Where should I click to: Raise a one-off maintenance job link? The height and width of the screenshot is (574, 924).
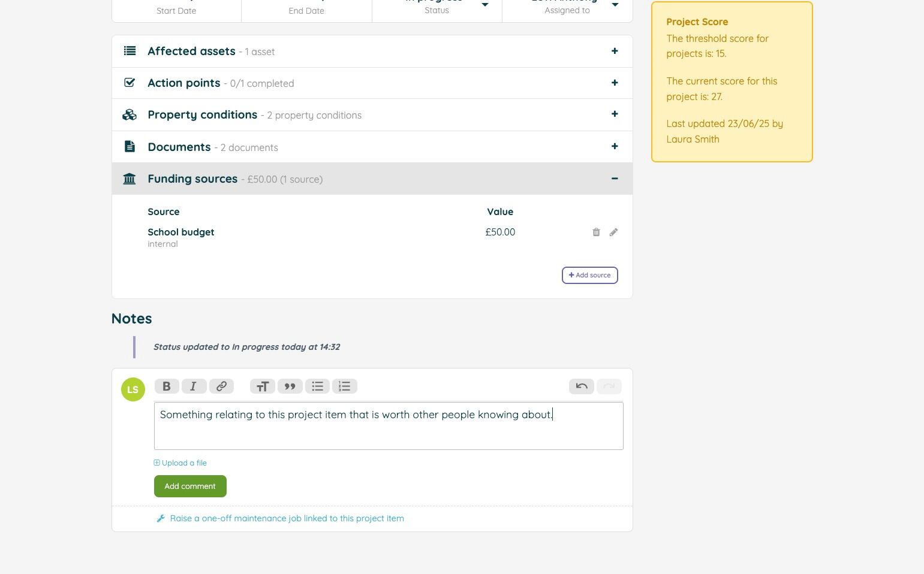click(x=287, y=519)
